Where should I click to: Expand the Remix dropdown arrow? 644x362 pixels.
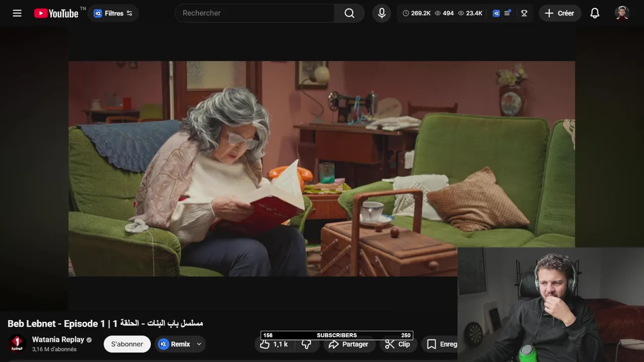[x=199, y=344]
